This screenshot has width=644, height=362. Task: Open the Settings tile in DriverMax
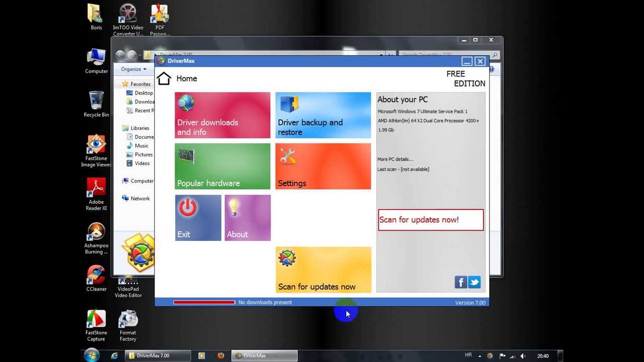323,166
